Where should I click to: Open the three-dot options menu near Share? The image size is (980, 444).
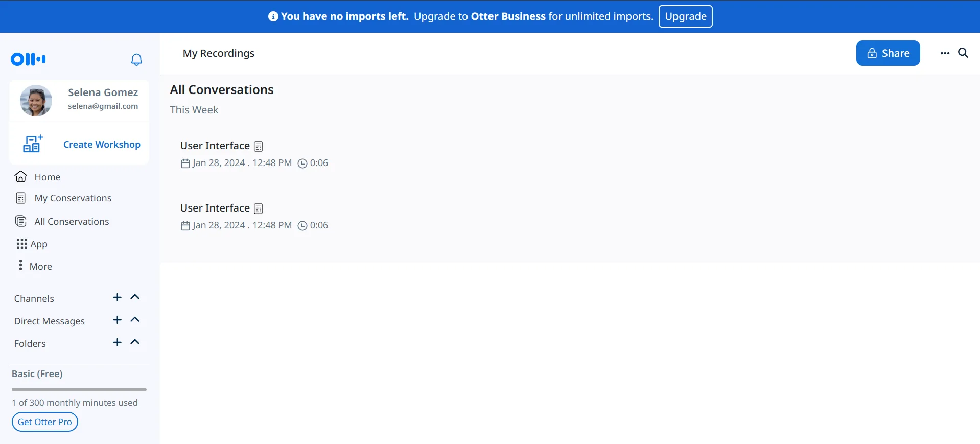click(x=945, y=53)
